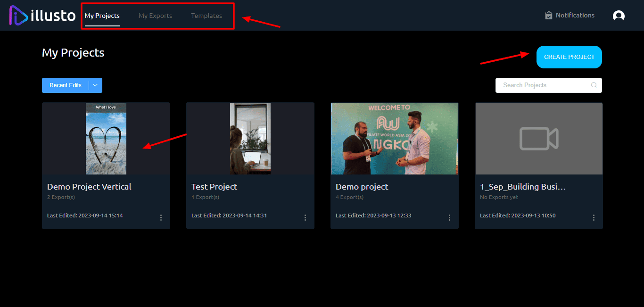644x307 pixels.
Task: Click the Test Project title
Action: tap(214, 187)
